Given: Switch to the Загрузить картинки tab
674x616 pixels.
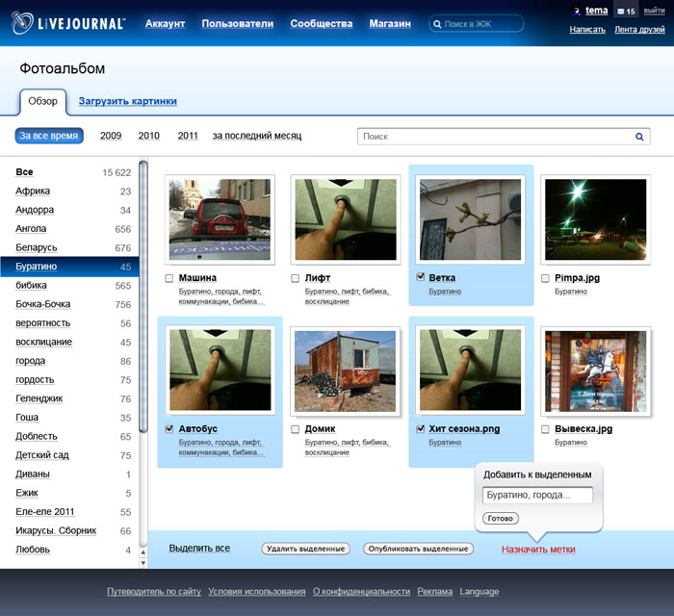Looking at the screenshot, I should [x=127, y=101].
